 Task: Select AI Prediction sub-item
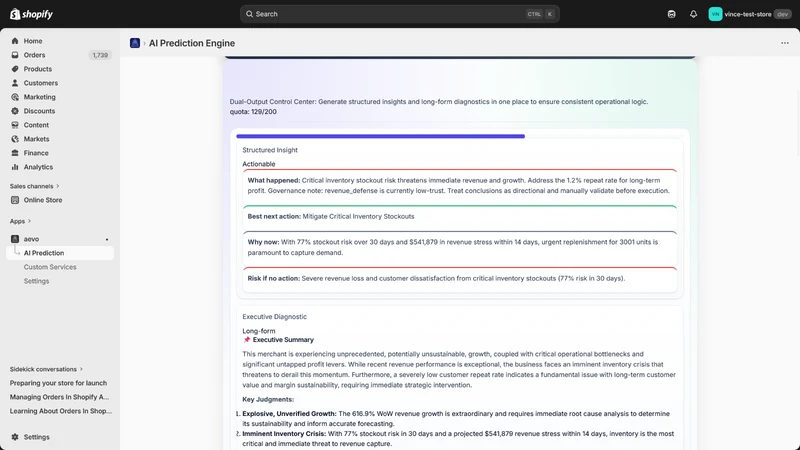click(x=60, y=253)
